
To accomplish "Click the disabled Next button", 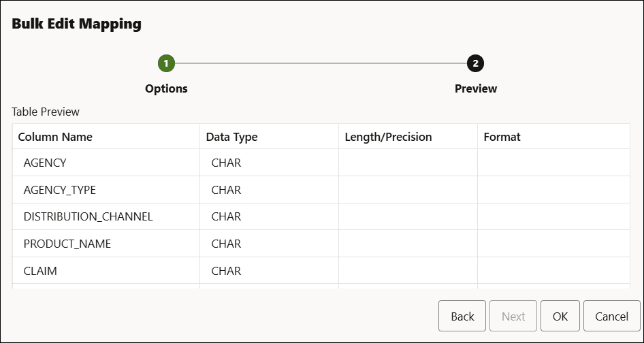I will click(x=513, y=316).
